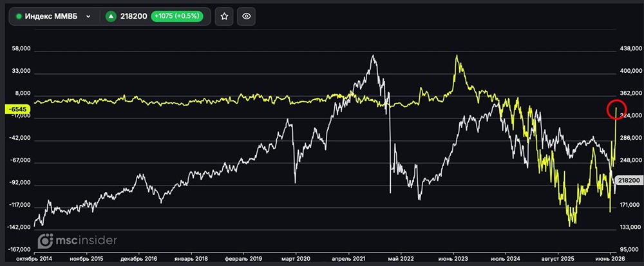Click the mscinsider logo icon

tap(46, 241)
